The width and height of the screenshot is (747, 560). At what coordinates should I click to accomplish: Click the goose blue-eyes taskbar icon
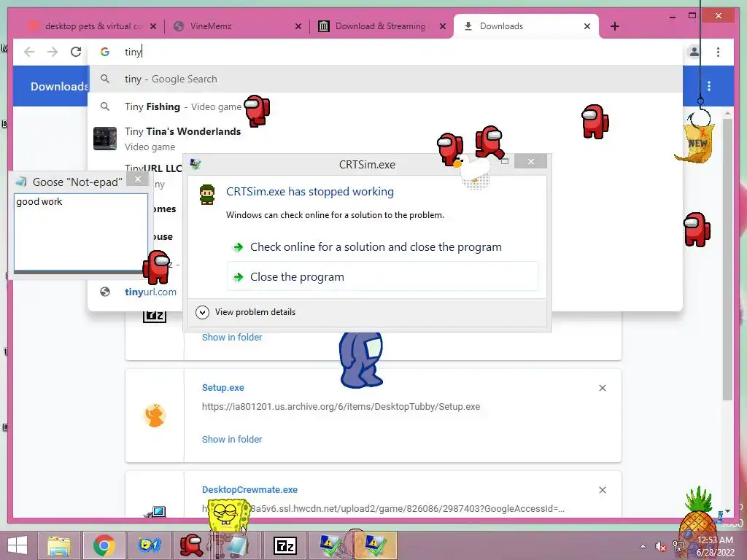click(x=149, y=545)
